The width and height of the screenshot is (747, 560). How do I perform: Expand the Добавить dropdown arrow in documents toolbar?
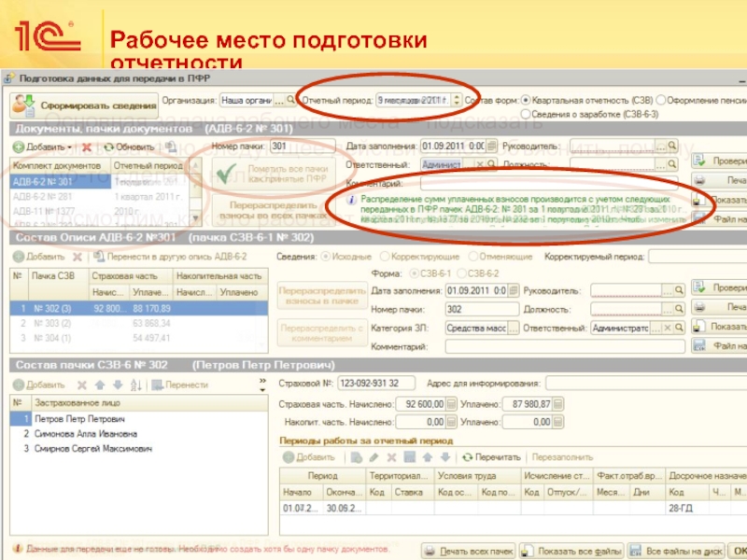tap(70, 147)
